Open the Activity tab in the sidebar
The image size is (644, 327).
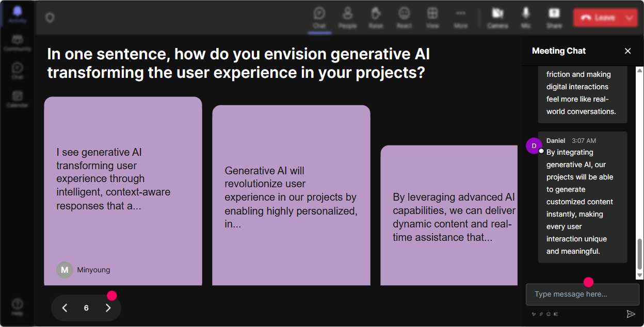[17, 14]
